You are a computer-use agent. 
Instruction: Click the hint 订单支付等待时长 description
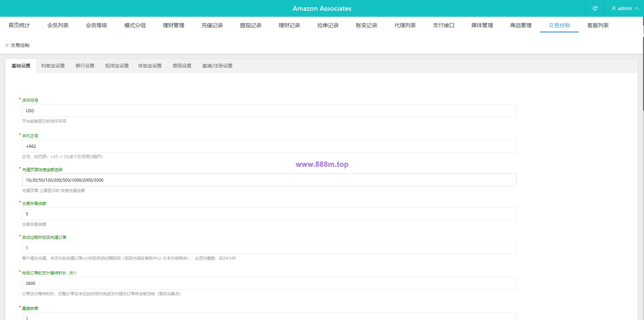[102, 294]
